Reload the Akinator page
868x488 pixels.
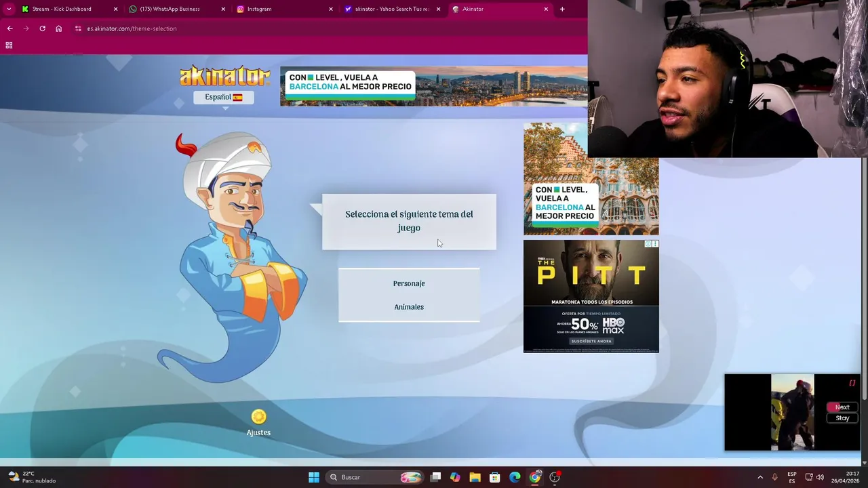42,28
